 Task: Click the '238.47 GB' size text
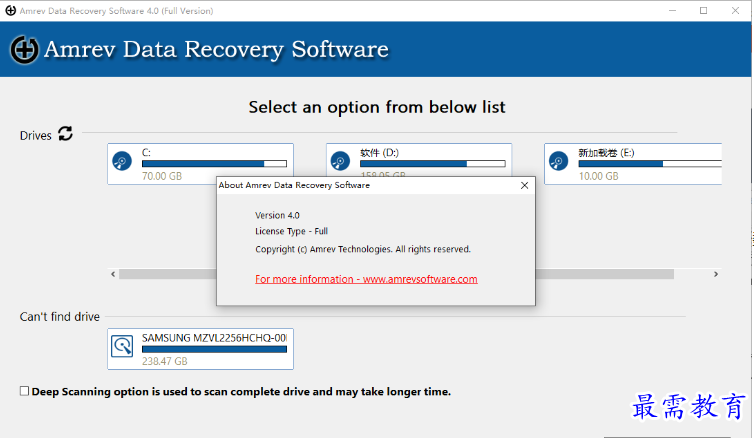tap(164, 361)
